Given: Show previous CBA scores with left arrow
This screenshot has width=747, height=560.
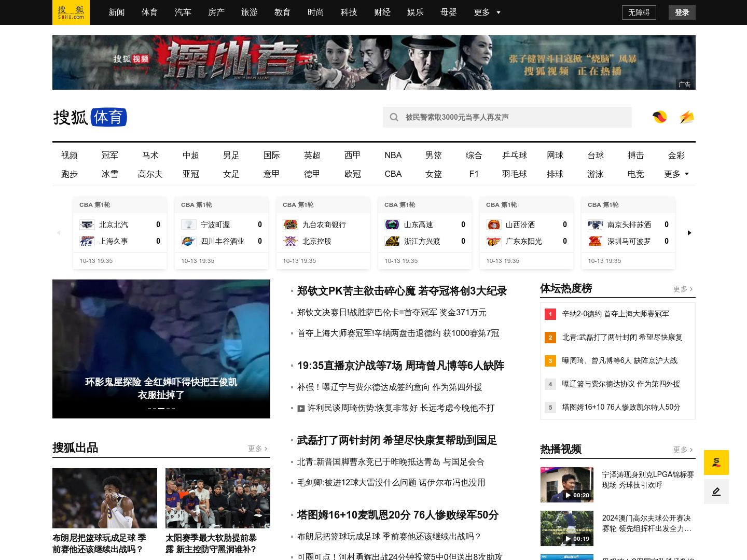Looking at the screenshot, I should pos(59,233).
